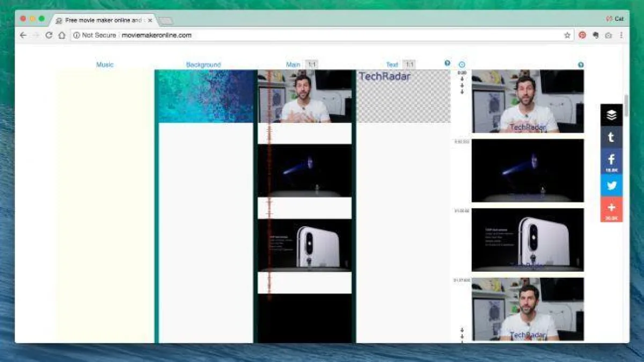644x362 pixels.
Task: Click the clock icon above preview timeline
Action: coord(462,64)
